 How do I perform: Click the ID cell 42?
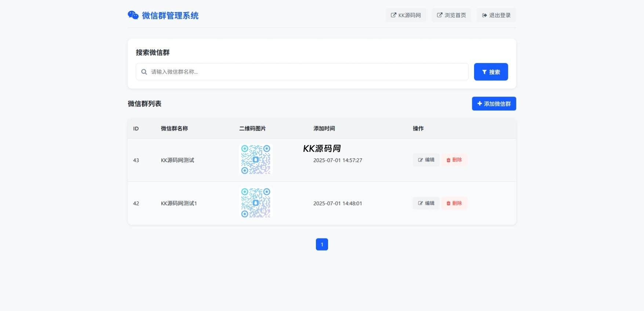click(136, 203)
